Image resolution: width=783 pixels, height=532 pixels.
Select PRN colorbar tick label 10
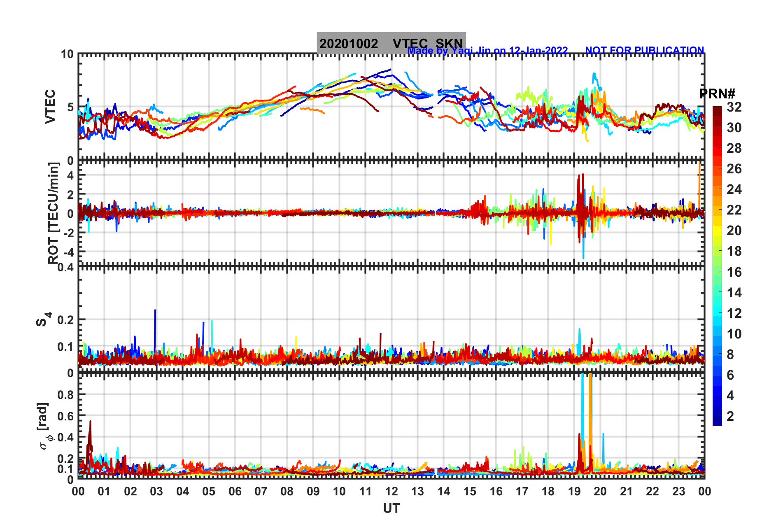coord(734,334)
